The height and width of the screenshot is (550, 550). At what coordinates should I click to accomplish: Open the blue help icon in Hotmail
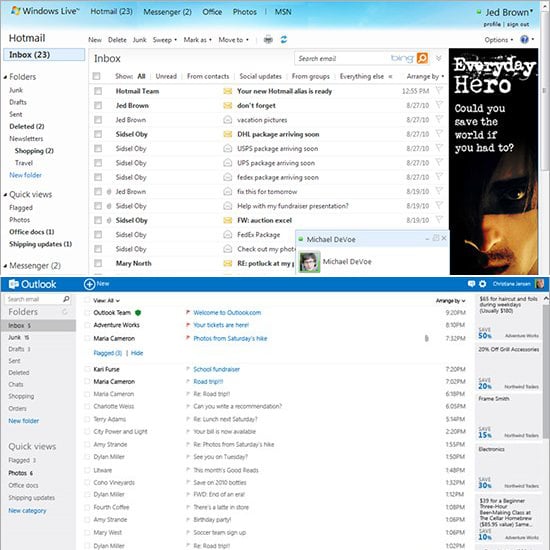[524, 40]
